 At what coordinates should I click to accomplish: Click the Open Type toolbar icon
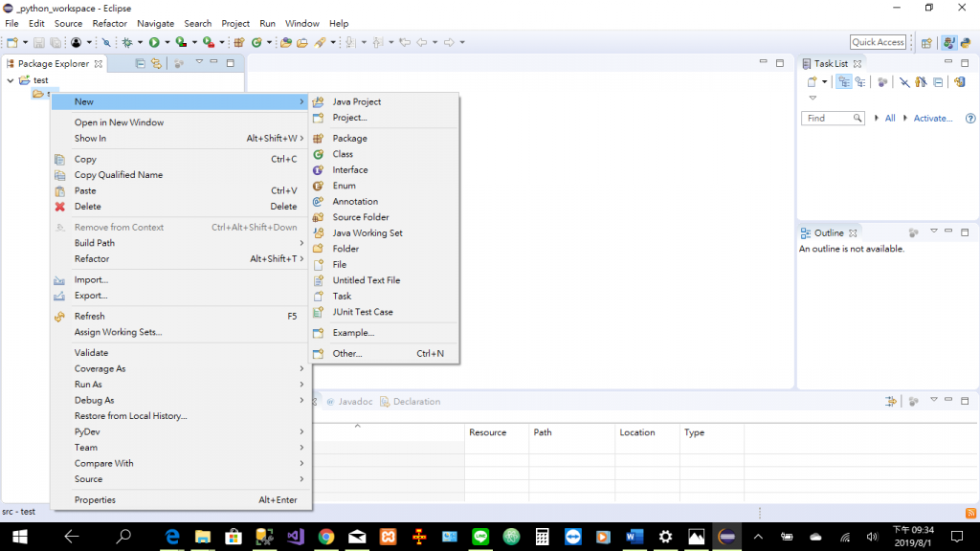pyautogui.click(x=285, y=42)
